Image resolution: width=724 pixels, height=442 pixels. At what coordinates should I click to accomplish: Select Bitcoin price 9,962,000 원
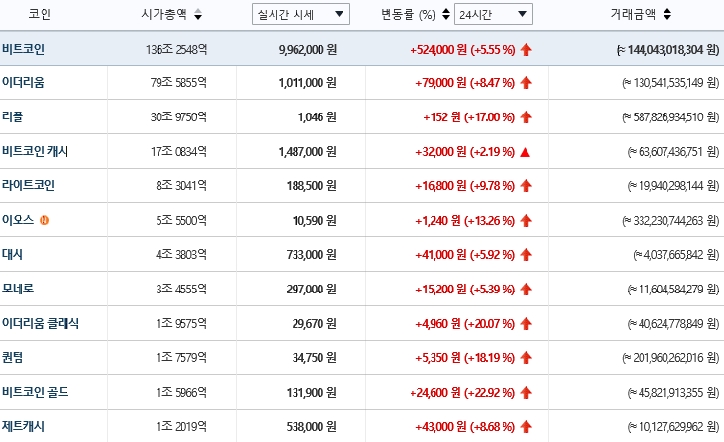pyautogui.click(x=308, y=49)
